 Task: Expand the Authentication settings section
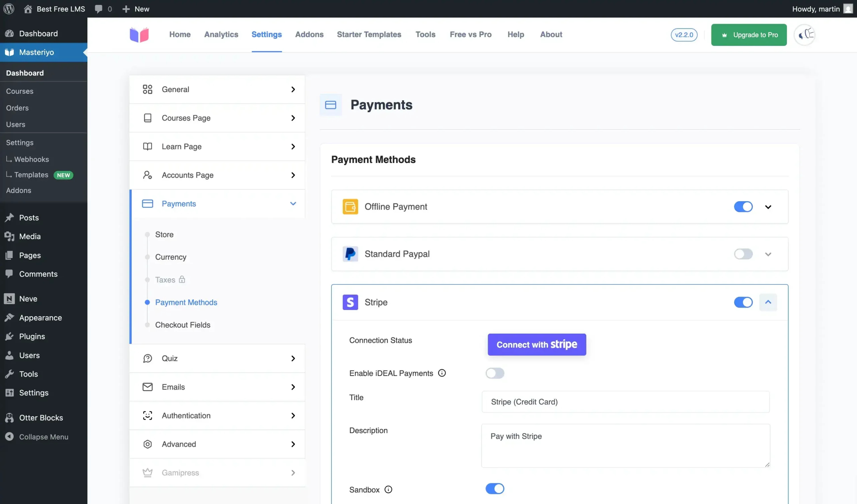pos(217,415)
